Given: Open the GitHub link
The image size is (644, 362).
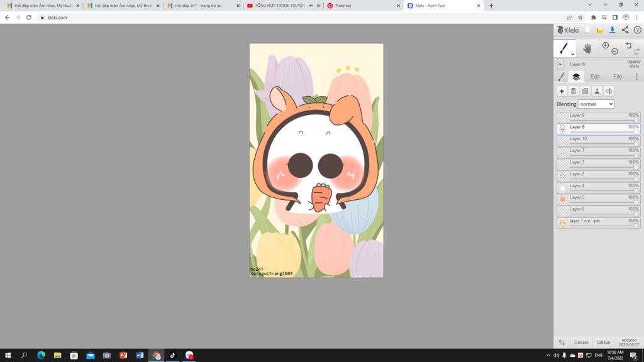Looking at the screenshot, I should (603, 343).
